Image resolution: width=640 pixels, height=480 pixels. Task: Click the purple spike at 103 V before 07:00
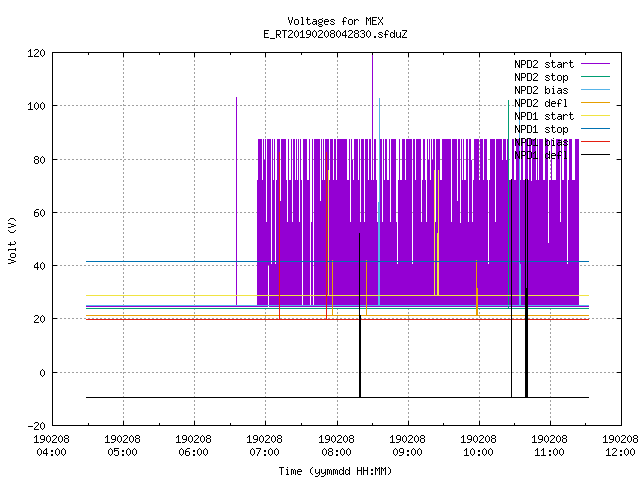tap(236, 200)
